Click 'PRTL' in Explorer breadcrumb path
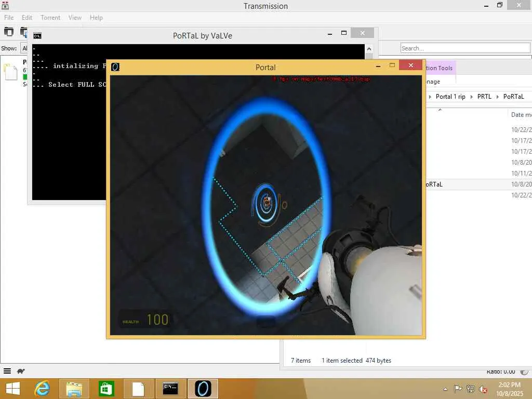Image resolution: width=532 pixels, height=399 pixels. click(484, 97)
